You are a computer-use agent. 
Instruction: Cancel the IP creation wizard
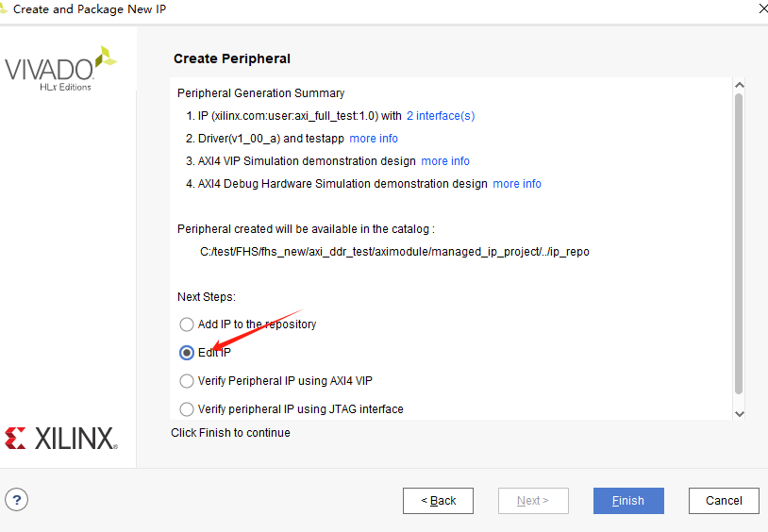pyautogui.click(x=724, y=501)
